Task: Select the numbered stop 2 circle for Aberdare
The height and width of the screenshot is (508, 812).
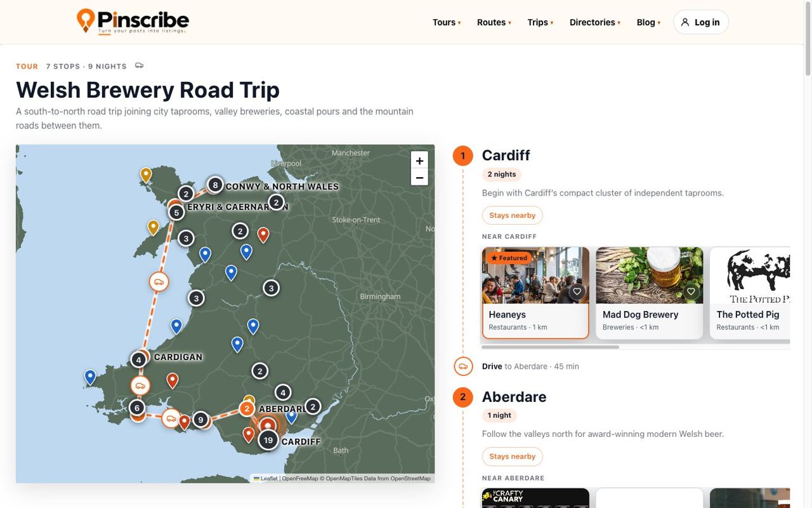Action: click(462, 397)
